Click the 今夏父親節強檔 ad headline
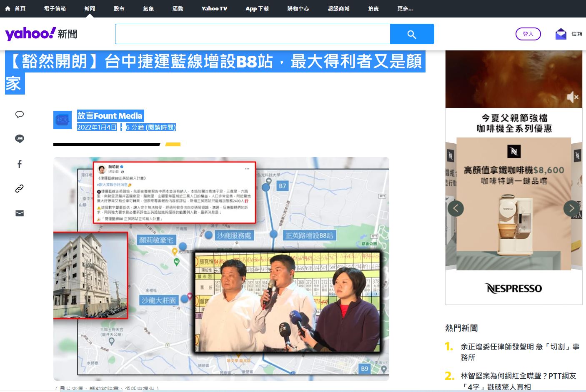The height and width of the screenshot is (392, 586). point(514,118)
